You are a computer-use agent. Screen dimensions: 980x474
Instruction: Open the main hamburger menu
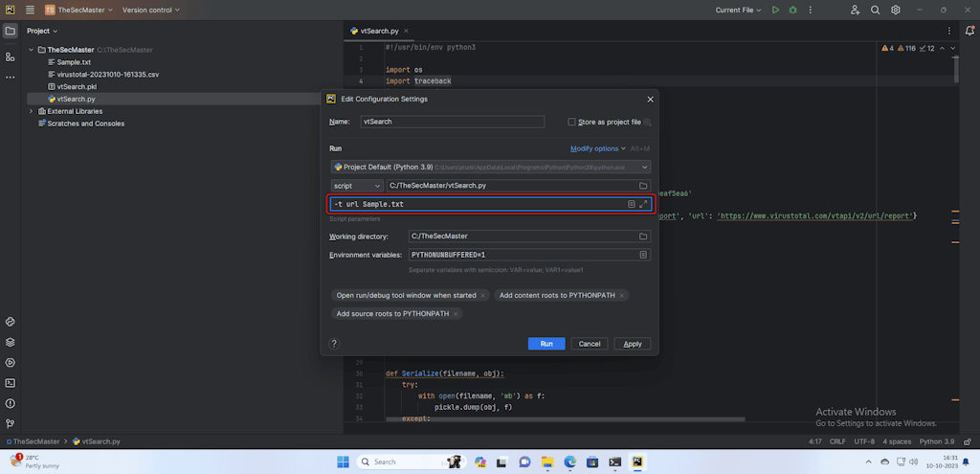pyautogui.click(x=30, y=10)
